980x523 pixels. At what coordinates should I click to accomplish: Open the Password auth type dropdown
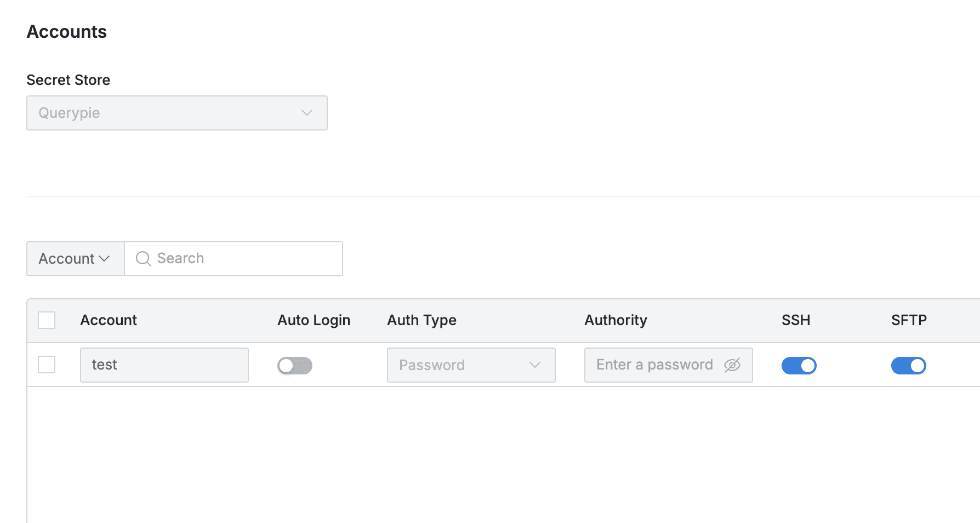click(x=470, y=365)
